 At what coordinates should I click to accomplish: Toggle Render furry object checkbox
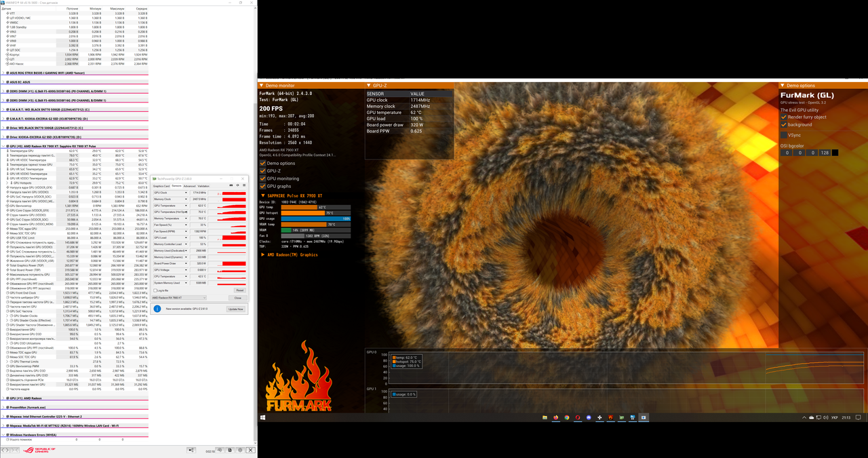click(784, 117)
